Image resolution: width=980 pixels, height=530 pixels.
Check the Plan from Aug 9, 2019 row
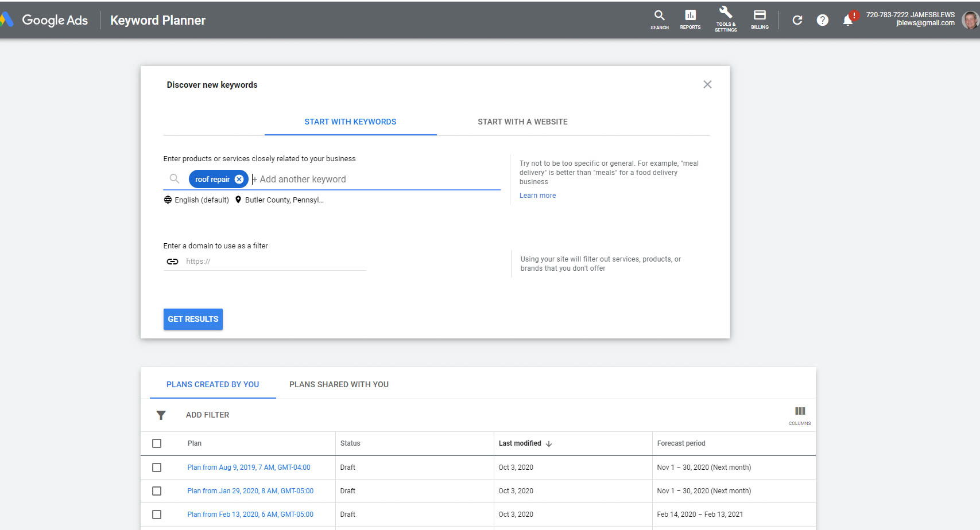pos(157,467)
